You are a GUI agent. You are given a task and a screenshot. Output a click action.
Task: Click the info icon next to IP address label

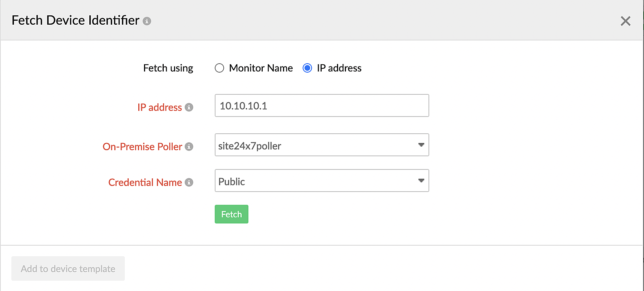[189, 107]
